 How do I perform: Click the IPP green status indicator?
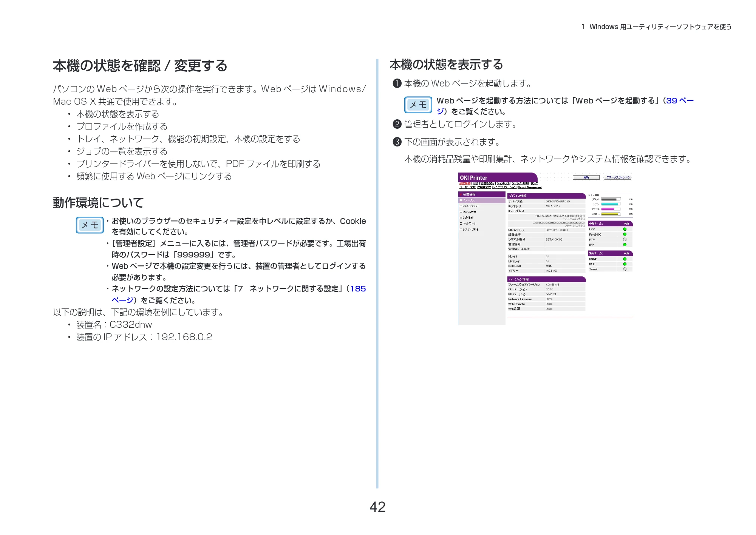(625, 245)
